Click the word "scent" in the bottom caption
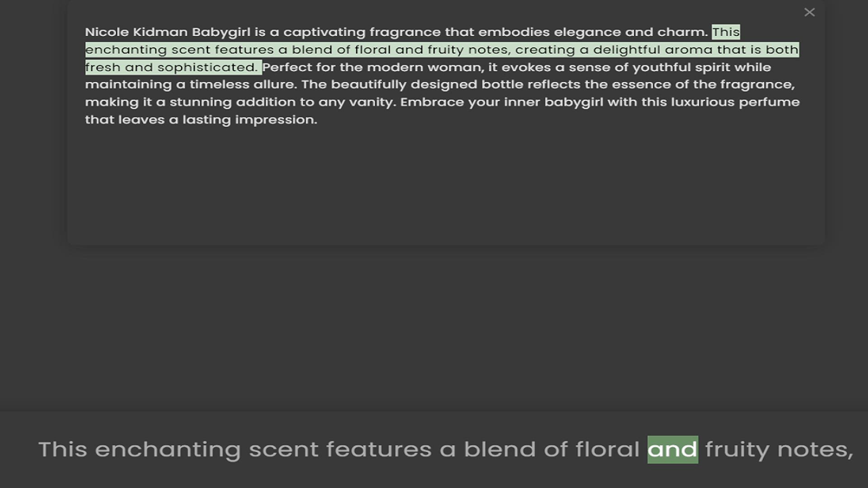This screenshot has width=868, height=488. click(283, 450)
